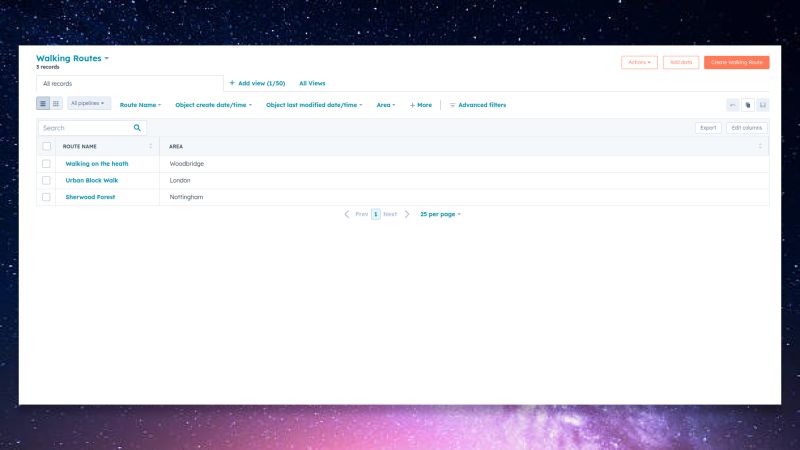Click the Next pagination link
800x450 pixels.
[x=390, y=214]
